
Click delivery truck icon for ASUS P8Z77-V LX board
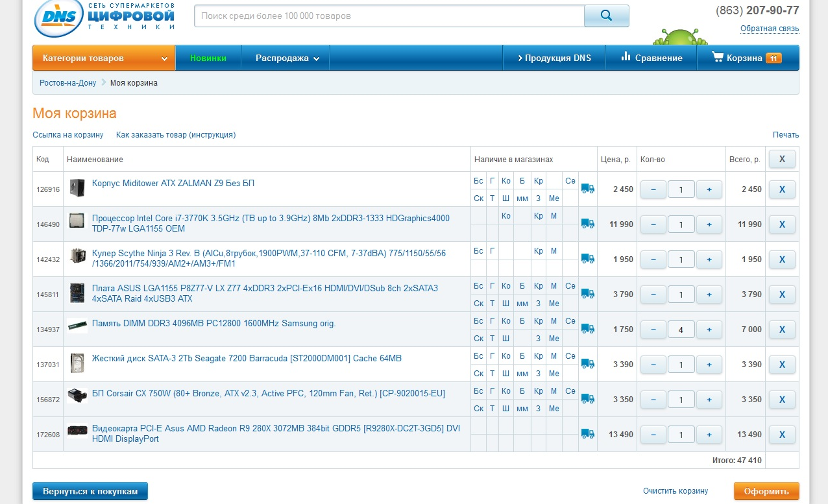(588, 294)
